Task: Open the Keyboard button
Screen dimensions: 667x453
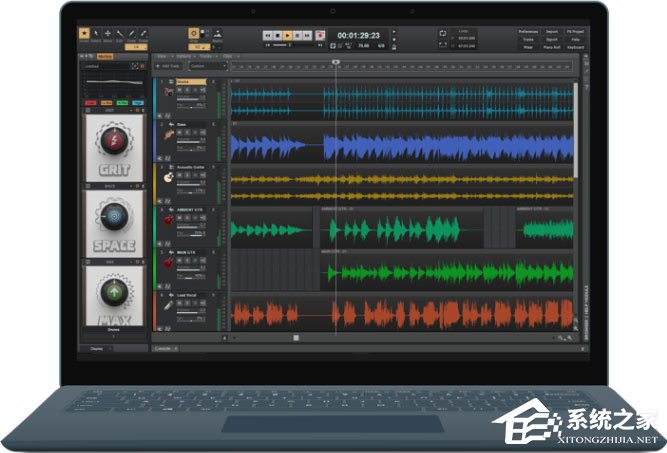Action: click(x=575, y=47)
